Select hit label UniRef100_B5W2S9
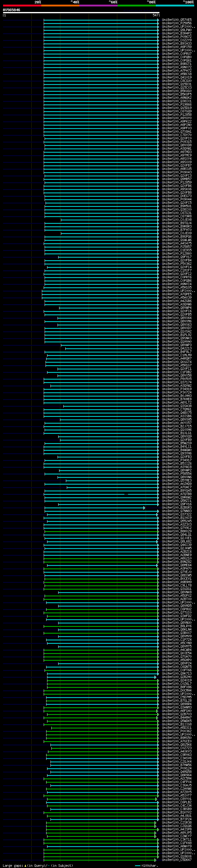This screenshot has width=197, height=868. (x=177, y=443)
